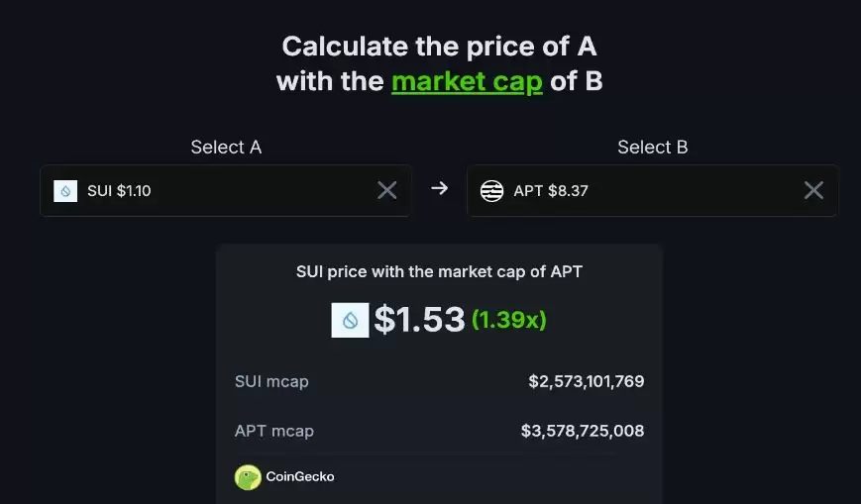Select the SUI market cap value $2,573,101,769

[586, 381]
